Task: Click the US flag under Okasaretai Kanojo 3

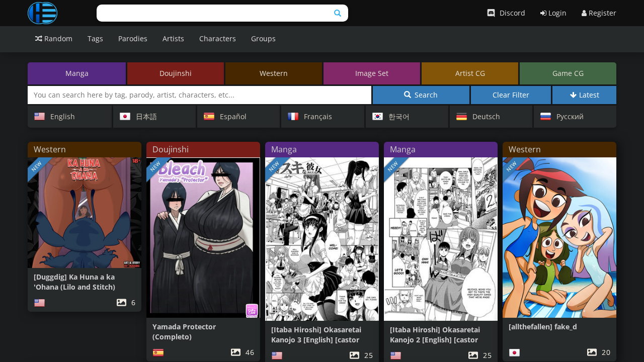Action: [x=277, y=355]
